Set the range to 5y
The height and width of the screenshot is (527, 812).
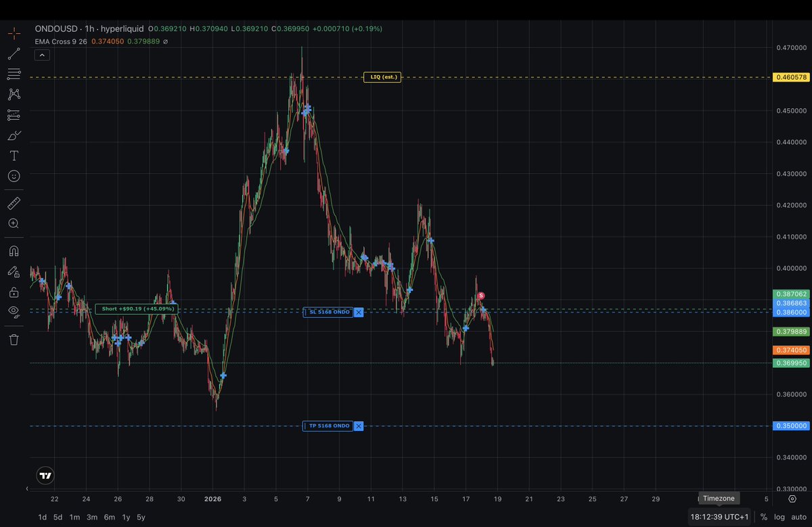[141, 517]
